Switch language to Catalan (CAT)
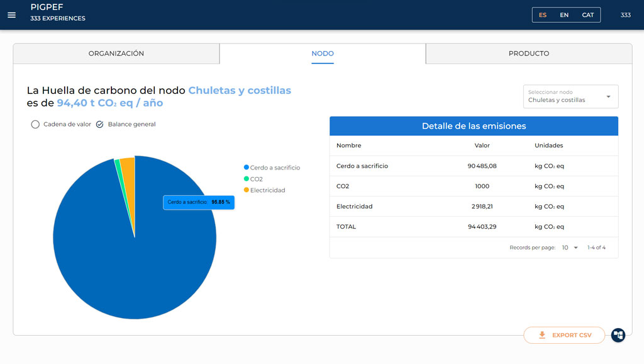The height and width of the screenshot is (364, 644). click(587, 15)
